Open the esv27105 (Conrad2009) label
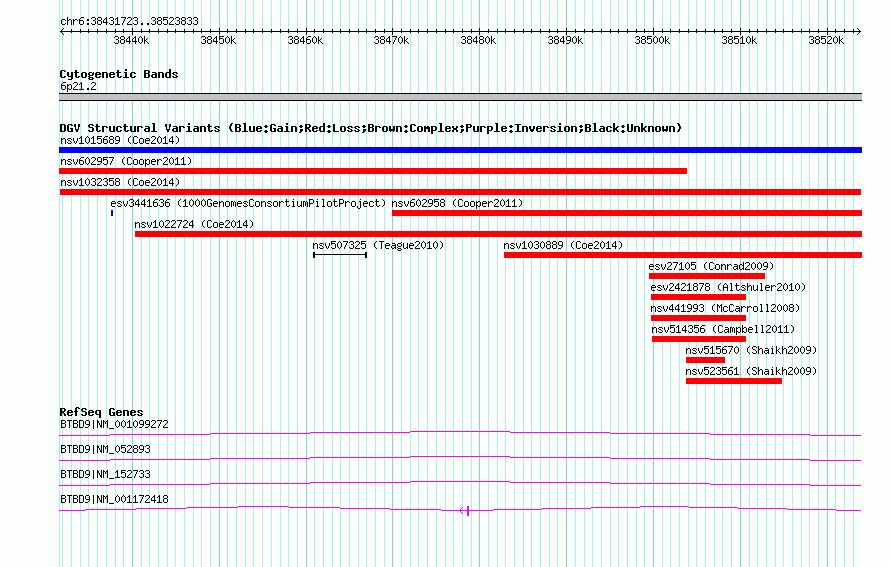The height and width of the screenshot is (567, 890). click(x=711, y=266)
